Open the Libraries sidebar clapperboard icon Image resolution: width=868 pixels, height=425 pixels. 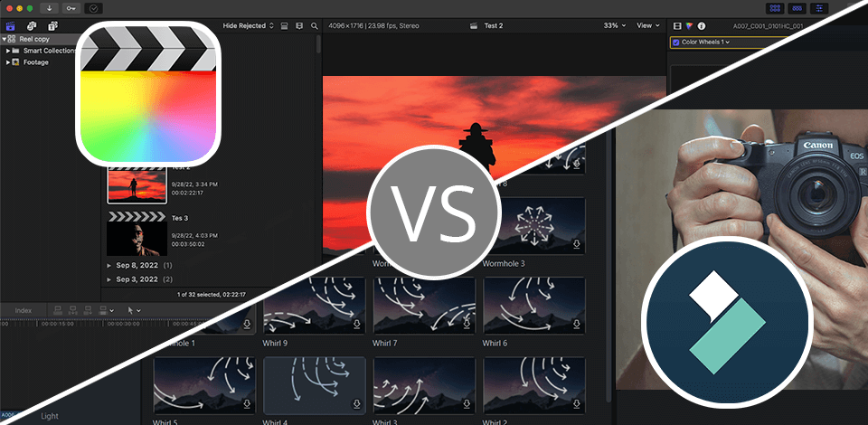(11, 25)
